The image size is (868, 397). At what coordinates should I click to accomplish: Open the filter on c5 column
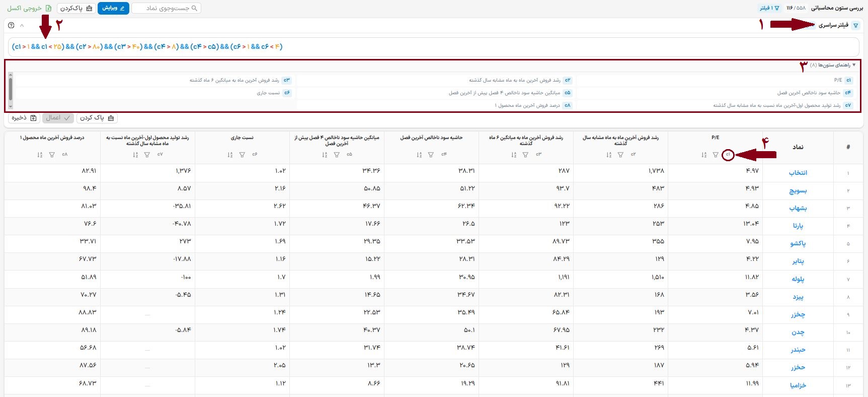[336, 155]
